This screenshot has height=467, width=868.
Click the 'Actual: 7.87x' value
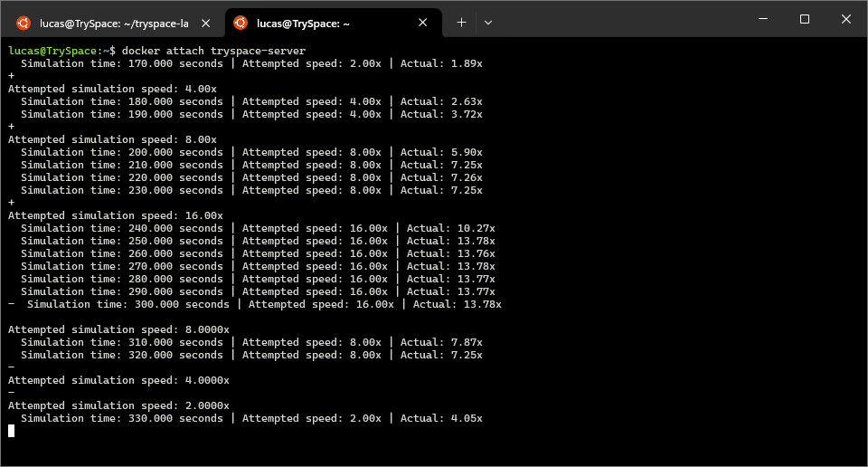pyautogui.click(x=441, y=342)
